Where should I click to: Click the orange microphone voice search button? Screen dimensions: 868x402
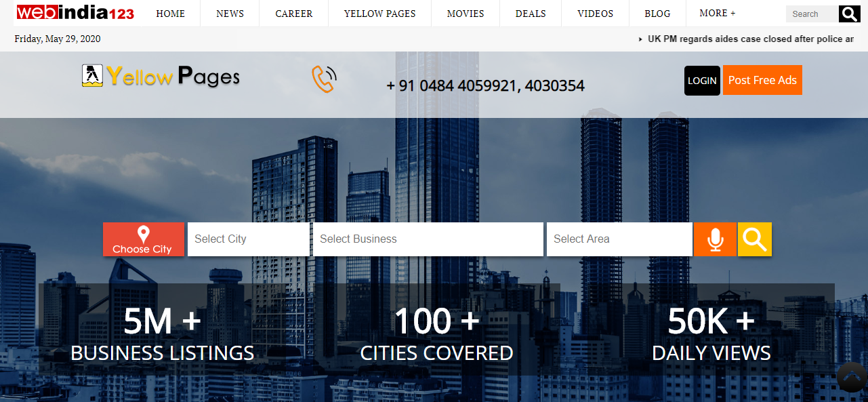(715, 239)
